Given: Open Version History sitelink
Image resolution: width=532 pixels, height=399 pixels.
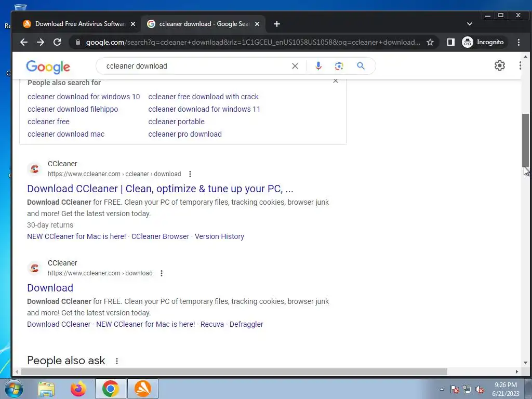Looking at the screenshot, I should tap(219, 236).
